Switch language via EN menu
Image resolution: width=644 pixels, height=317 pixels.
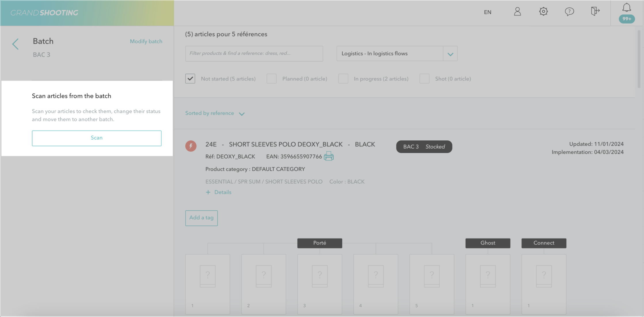pos(487,12)
